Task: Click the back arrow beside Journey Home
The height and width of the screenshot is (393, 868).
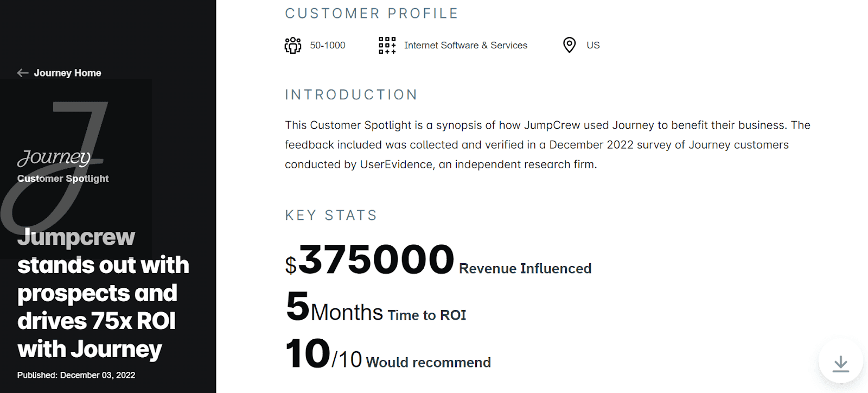Action: tap(23, 73)
